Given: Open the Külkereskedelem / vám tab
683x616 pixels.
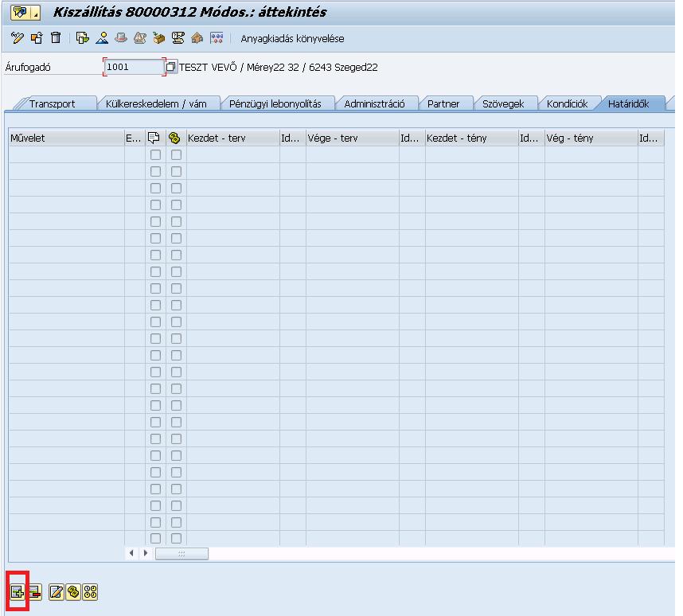Looking at the screenshot, I should [x=156, y=103].
